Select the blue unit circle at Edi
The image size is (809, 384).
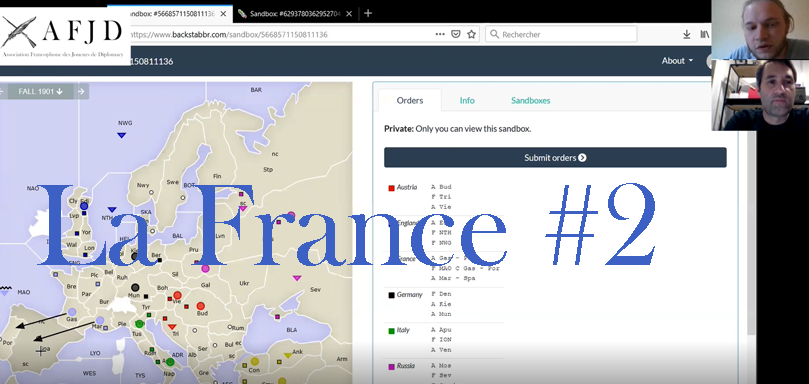coord(84,206)
